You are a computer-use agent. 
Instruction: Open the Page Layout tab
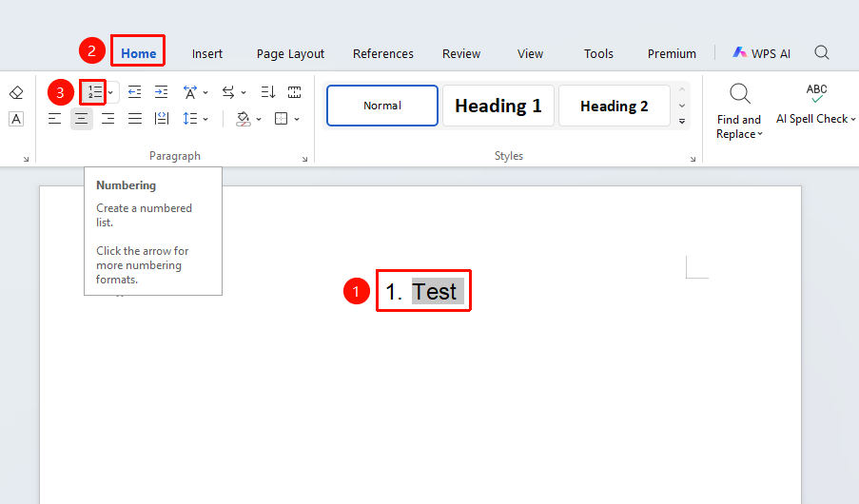290,53
